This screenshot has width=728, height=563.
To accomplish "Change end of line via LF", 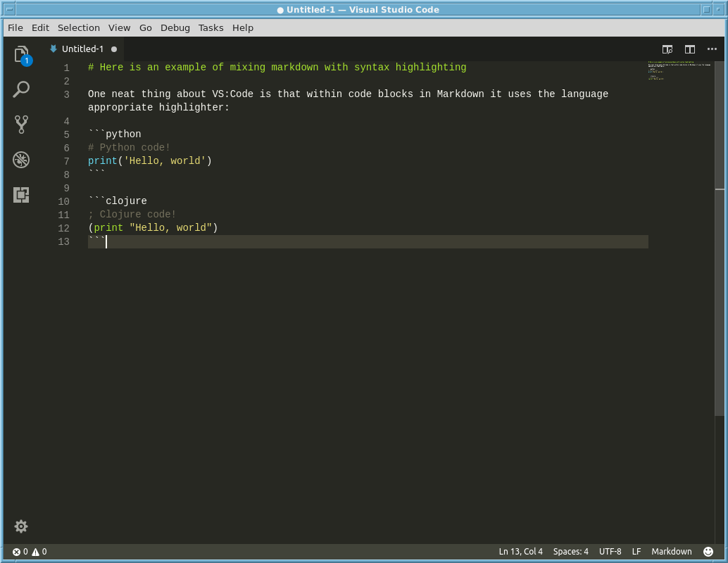I will (636, 552).
